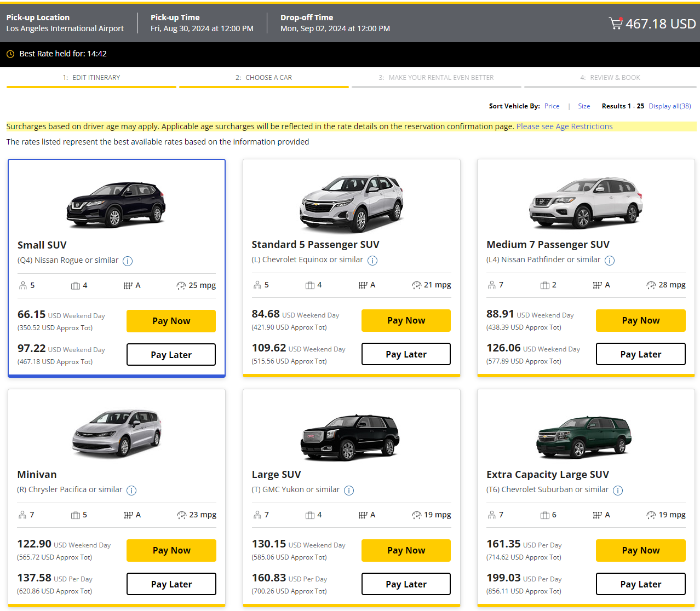
Task: Pay Now for Extra Capacity Large SUV
Action: 641,551
